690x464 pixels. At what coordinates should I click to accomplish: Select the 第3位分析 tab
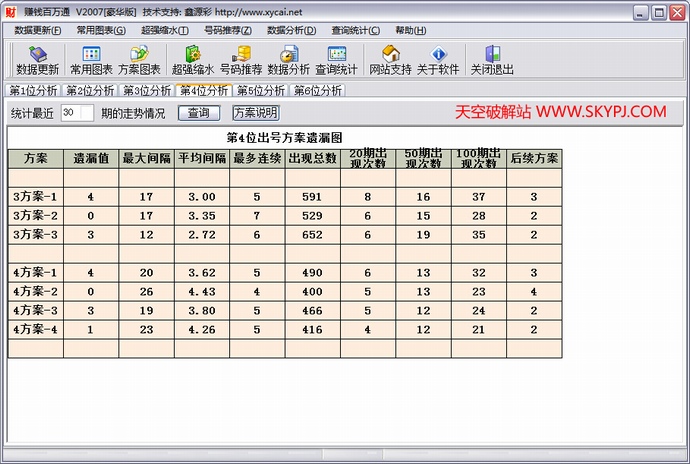coord(147,90)
